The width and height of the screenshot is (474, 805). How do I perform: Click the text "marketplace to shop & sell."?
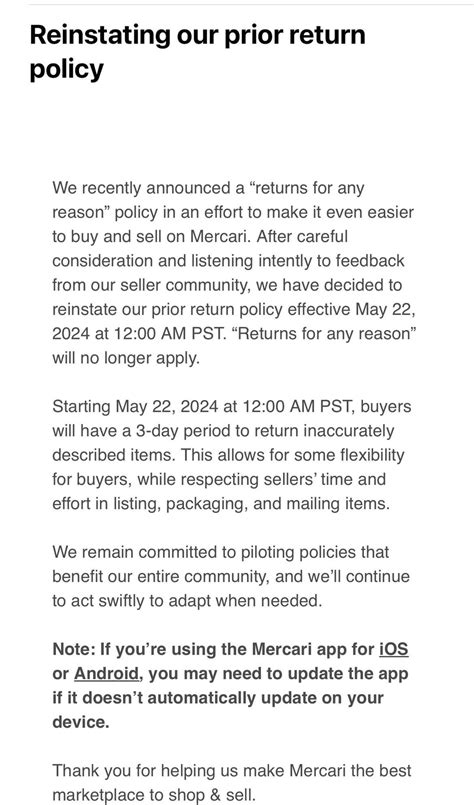(154, 795)
